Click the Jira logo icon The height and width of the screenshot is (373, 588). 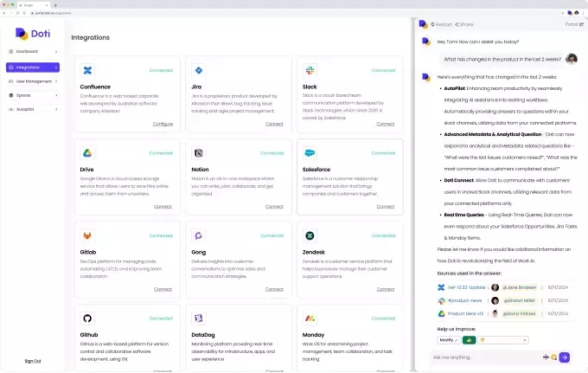coord(199,70)
